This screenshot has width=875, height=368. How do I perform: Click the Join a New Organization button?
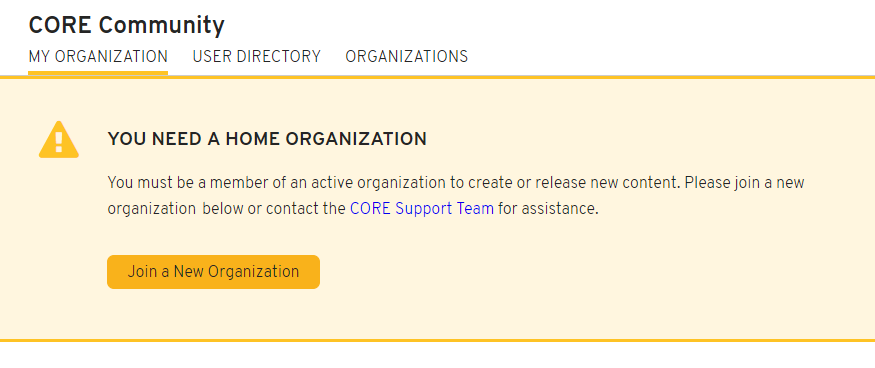(x=213, y=272)
